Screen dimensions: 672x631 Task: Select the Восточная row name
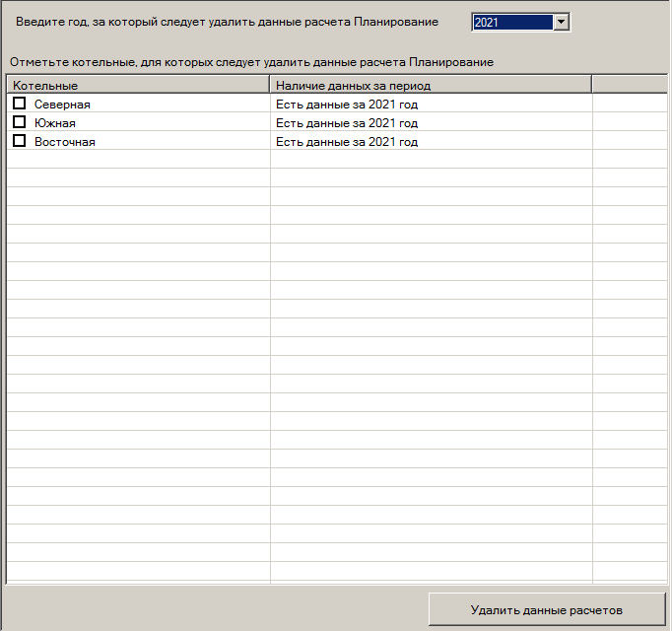(65, 142)
